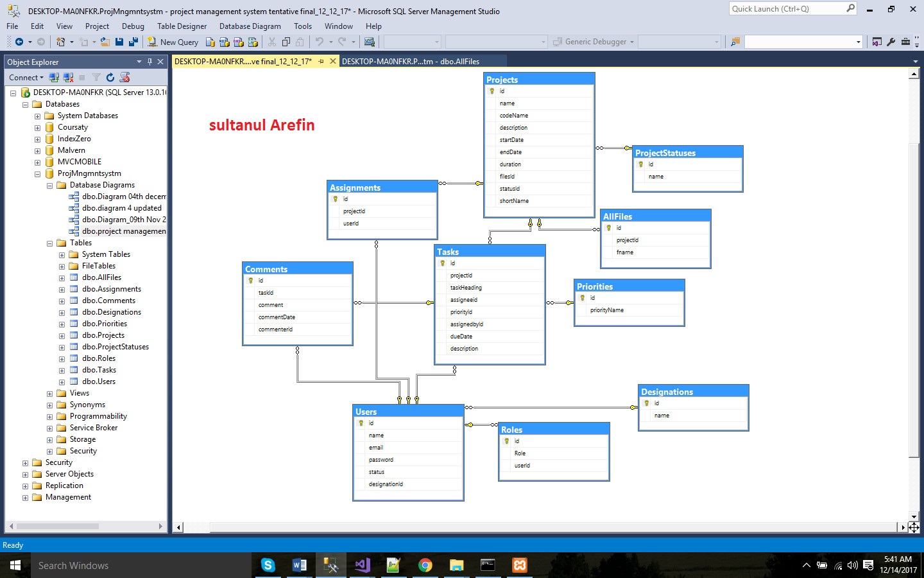Expand the Programmability folder
This screenshot has height=578, width=924.
(x=50, y=417)
